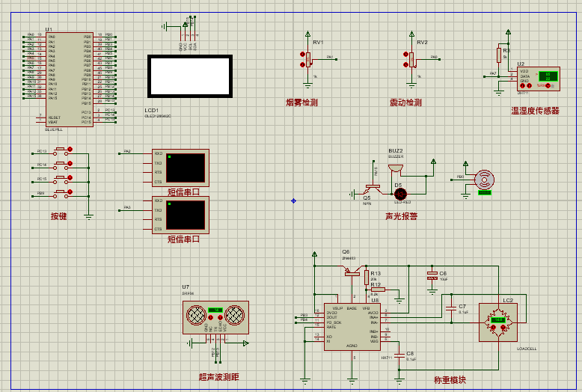Decrease RV1 with its lower red arrow
The height and width of the screenshot is (392, 582).
[302, 64]
